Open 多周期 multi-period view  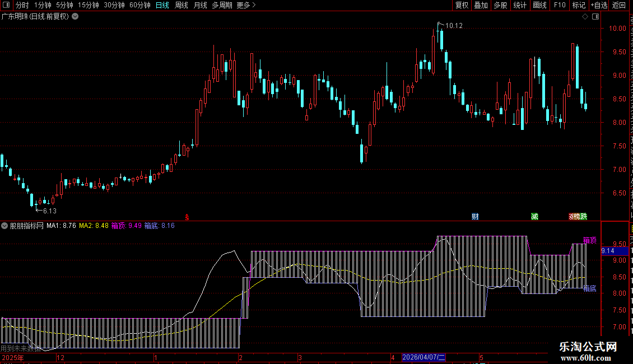tap(222, 5)
